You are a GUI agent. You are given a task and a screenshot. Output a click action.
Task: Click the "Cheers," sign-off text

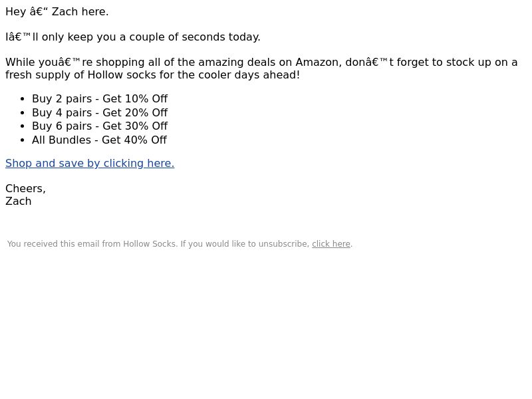pyautogui.click(x=25, y=188)
